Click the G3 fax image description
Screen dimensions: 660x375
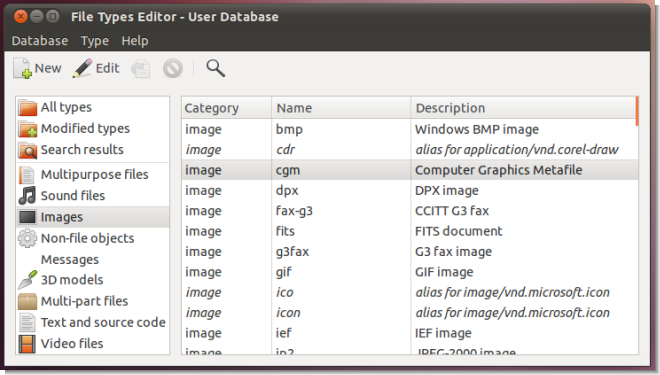453,252
